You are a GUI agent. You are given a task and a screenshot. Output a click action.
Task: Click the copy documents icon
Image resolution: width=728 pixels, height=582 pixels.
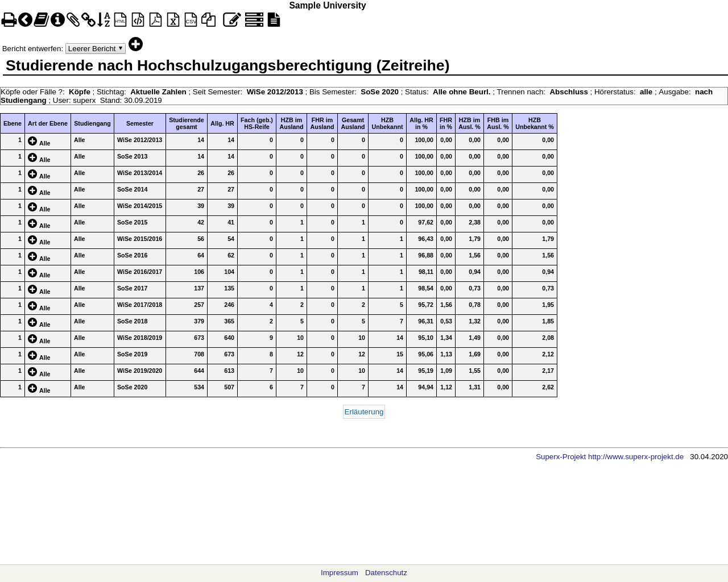(x=208, y=20)
